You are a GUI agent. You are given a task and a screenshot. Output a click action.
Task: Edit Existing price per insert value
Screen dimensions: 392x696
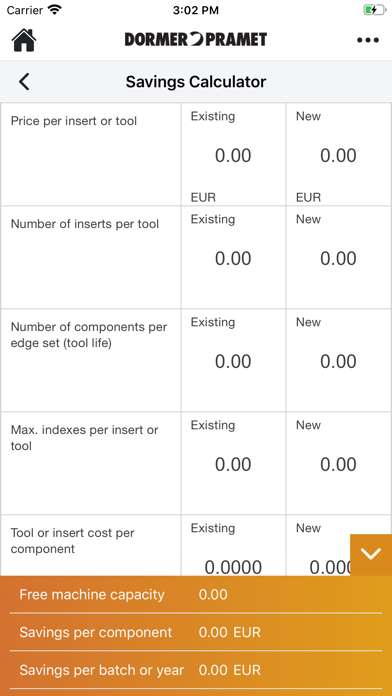233,156
